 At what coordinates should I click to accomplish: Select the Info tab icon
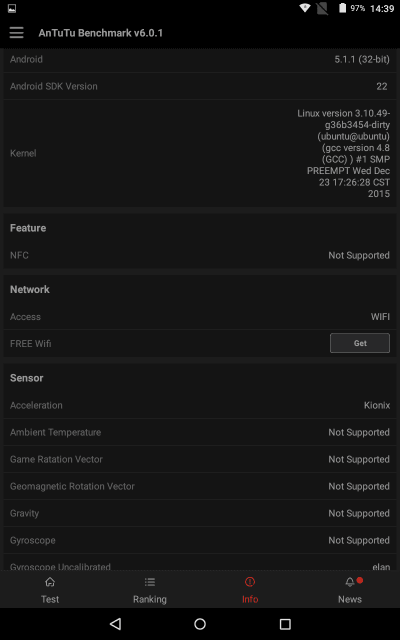250,582
